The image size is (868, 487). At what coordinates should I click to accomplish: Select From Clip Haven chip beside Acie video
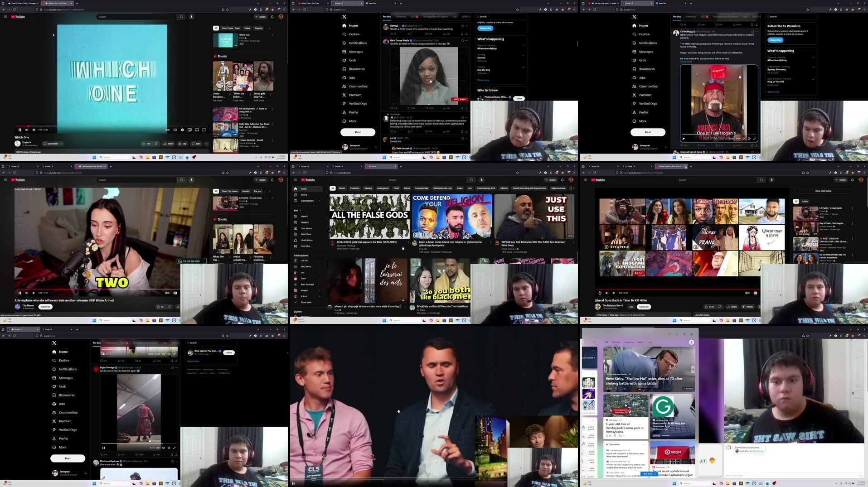pyautogui.click(x=230, y=191)
